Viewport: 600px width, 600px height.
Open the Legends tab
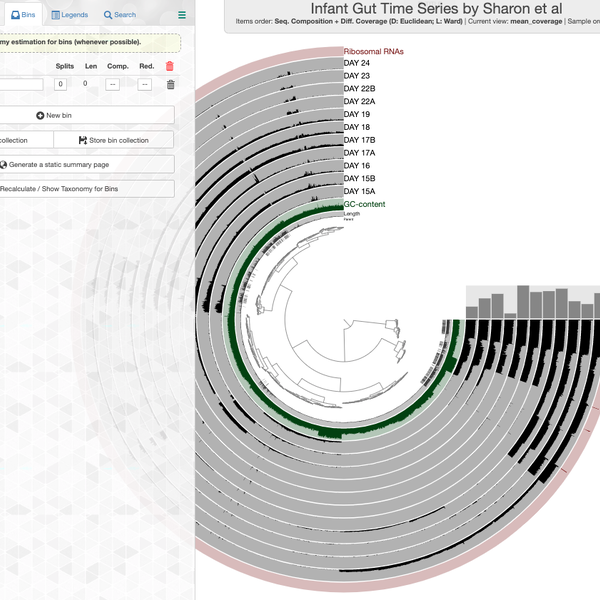coord(70,15)
